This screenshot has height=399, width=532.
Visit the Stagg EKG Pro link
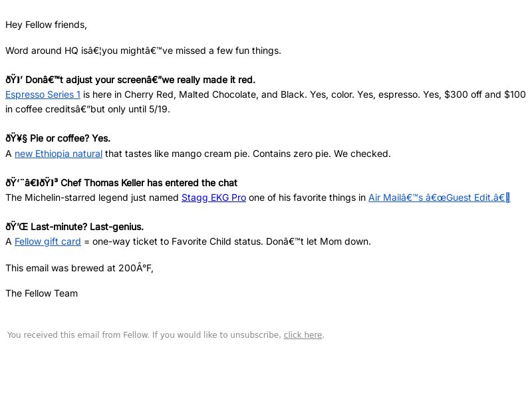pyautogui.click(x=213, y=198)
